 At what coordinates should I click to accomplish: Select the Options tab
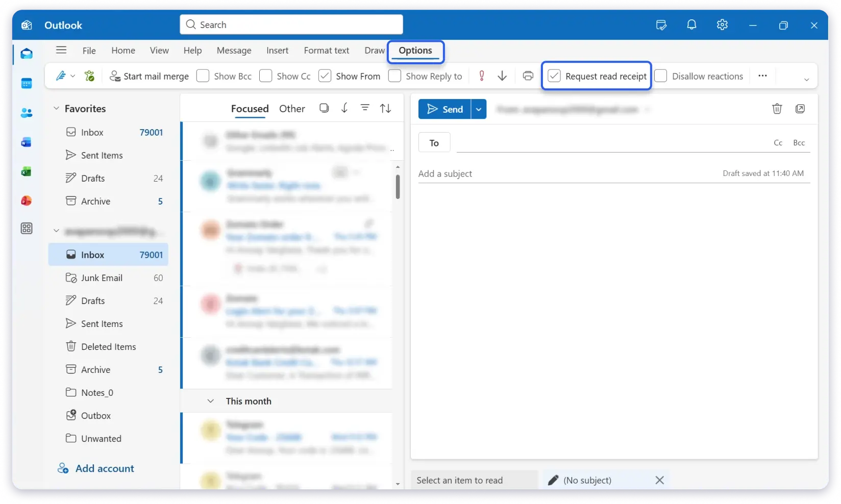point(415,51)
